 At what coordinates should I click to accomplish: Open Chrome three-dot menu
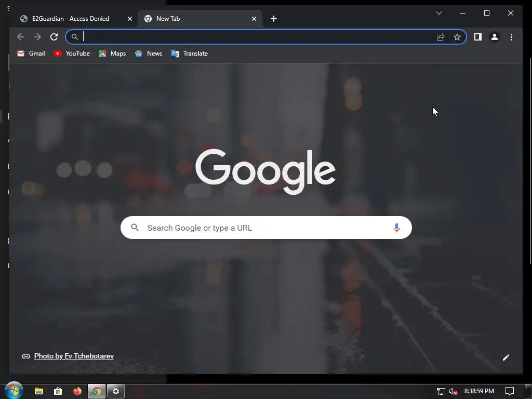click(x=511, y=37)
